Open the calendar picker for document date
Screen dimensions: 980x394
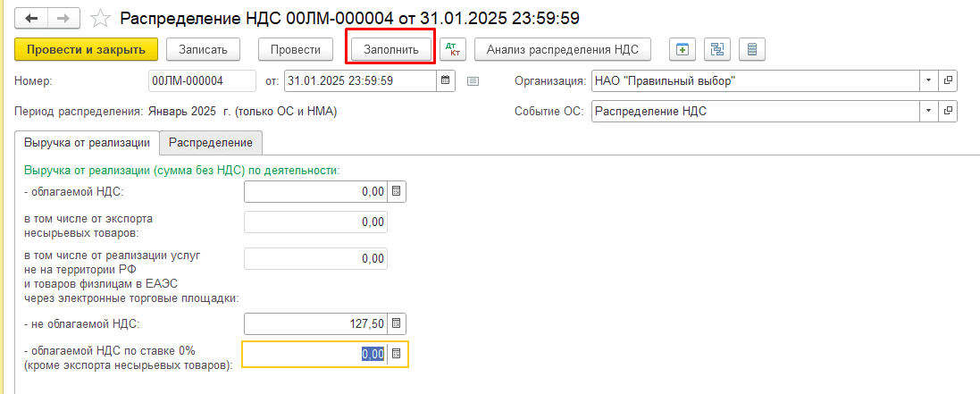click(x=444, y=80)
